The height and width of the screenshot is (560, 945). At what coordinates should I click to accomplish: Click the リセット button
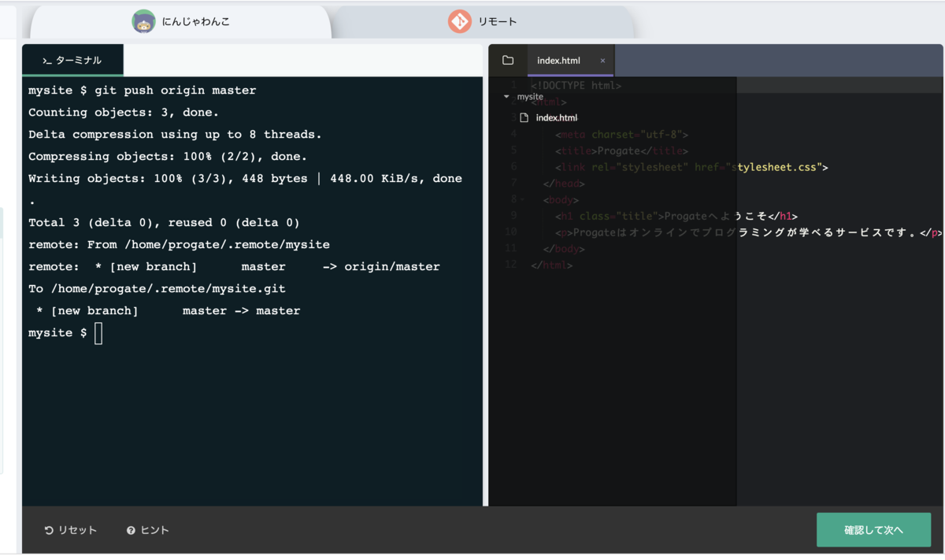71,531
